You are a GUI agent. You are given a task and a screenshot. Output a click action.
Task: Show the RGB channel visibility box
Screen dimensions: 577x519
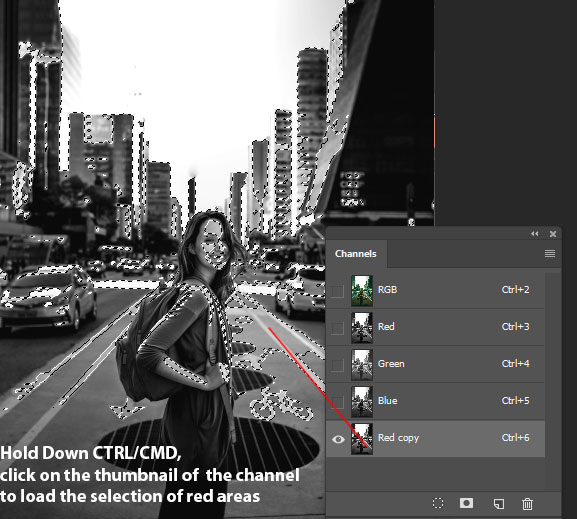[x=337, y=291]
